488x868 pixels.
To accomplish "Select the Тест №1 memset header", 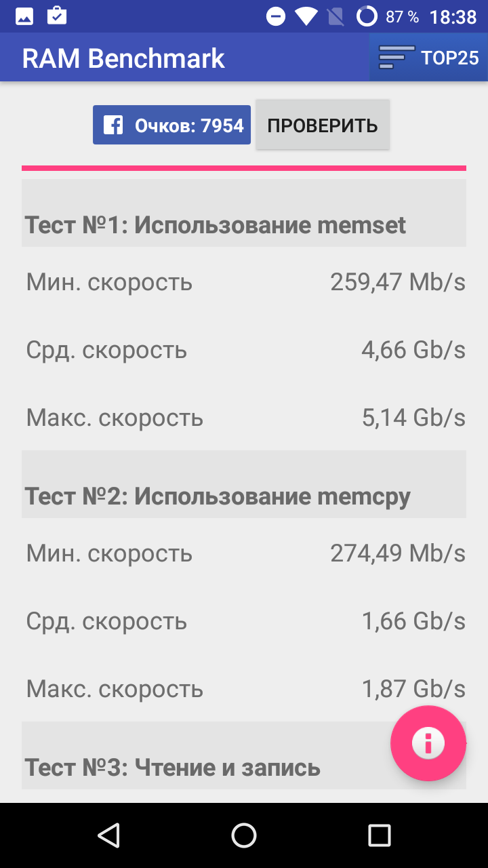I will point(244,213).
